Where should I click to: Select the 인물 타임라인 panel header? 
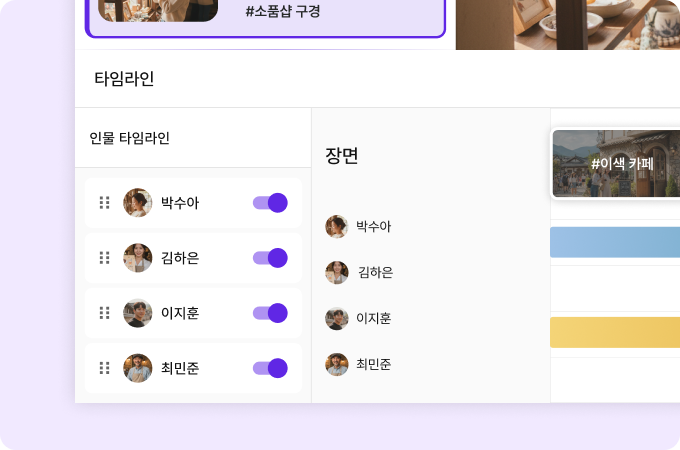point(130,138)
